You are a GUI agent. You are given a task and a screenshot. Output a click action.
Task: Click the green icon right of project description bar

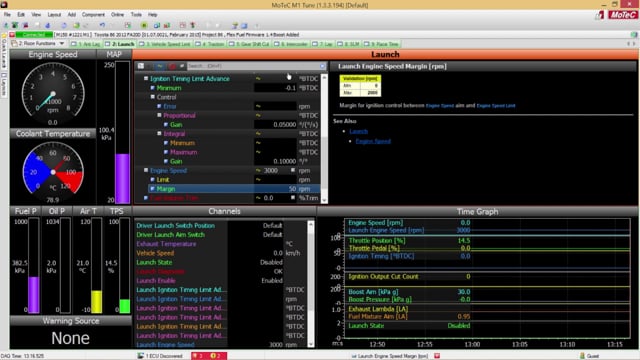(x=634, y=35)
